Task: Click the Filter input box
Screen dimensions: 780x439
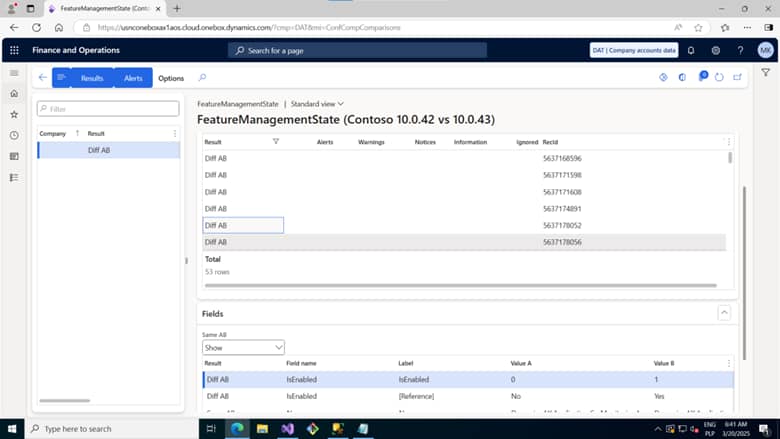Action: pos(108,109)
